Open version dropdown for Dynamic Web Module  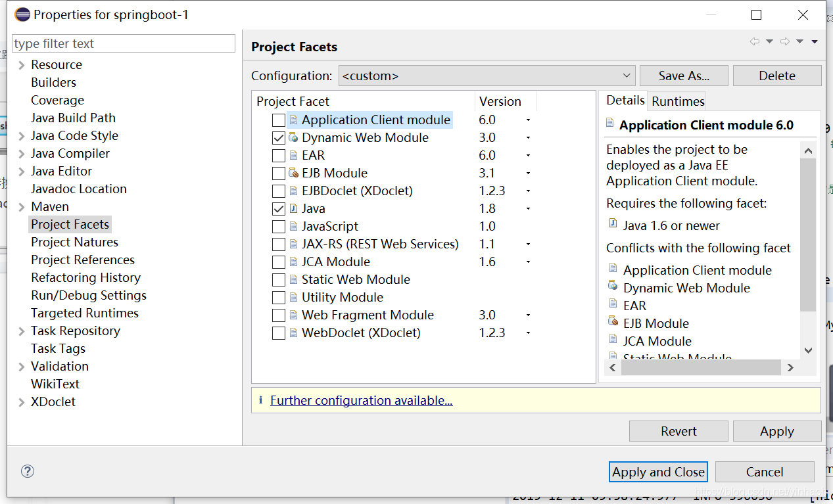[528, 138]
